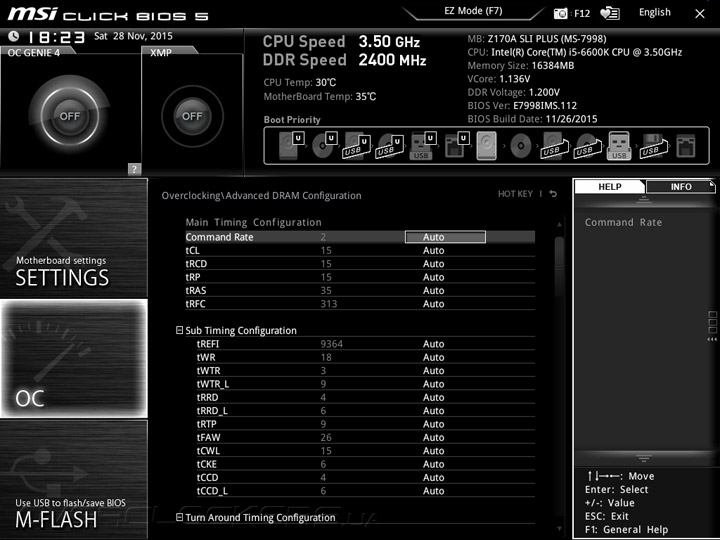The height and width of the screenshot is (540, 720).
Task: Click the back arrow beside HOT KEY
Action: point(553,194)
